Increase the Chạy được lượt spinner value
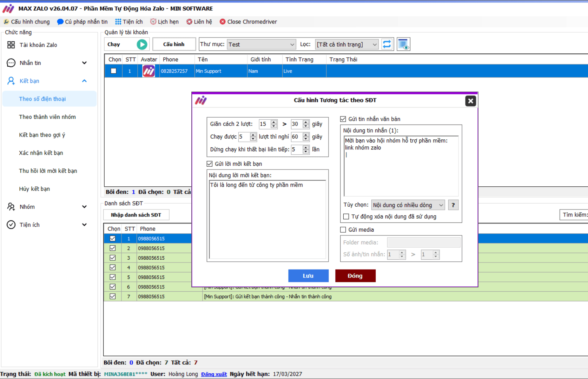588x379 pixels. click(253, 135)
